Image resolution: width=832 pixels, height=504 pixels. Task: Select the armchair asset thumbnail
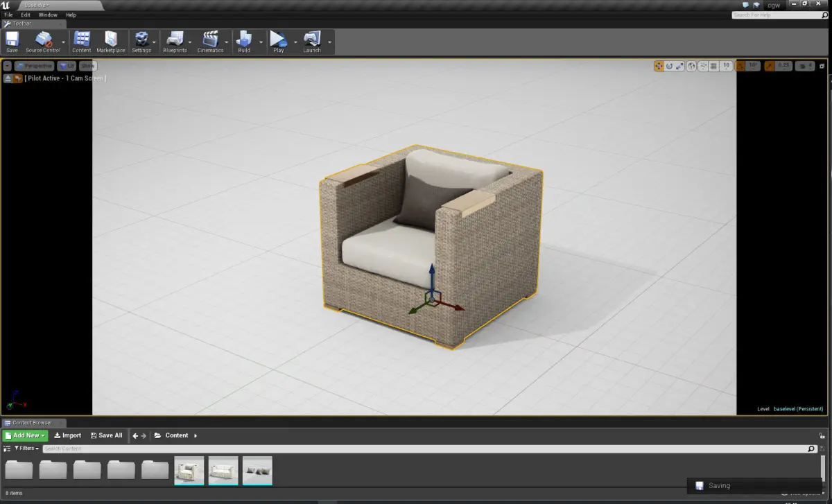(189, 471)
